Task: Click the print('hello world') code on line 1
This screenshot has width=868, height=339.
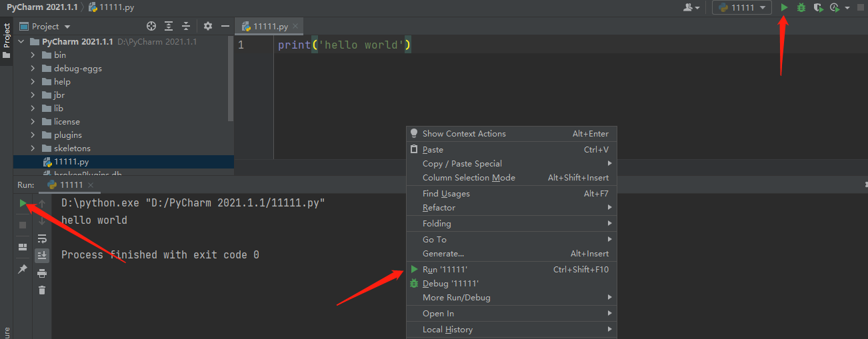Action: pyautogui.click(x=345, y=45)
